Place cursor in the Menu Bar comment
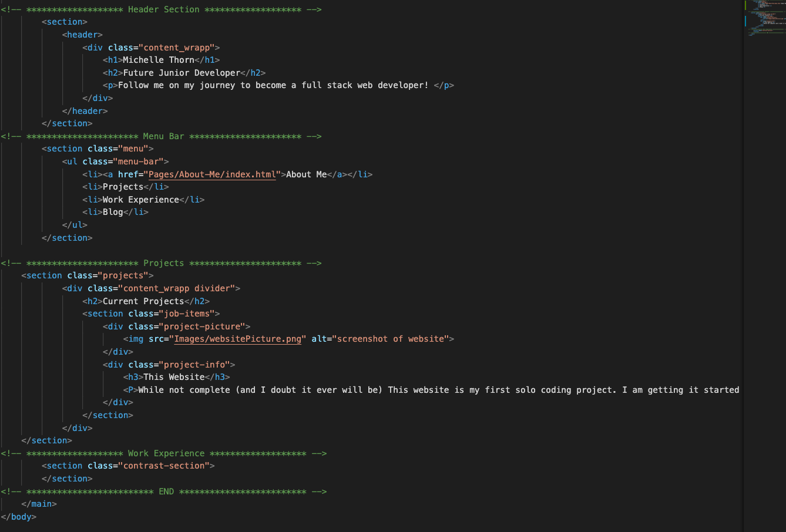The width and height of the screenshot is (786, 532). pyautogui.click(x=161, y=136)
